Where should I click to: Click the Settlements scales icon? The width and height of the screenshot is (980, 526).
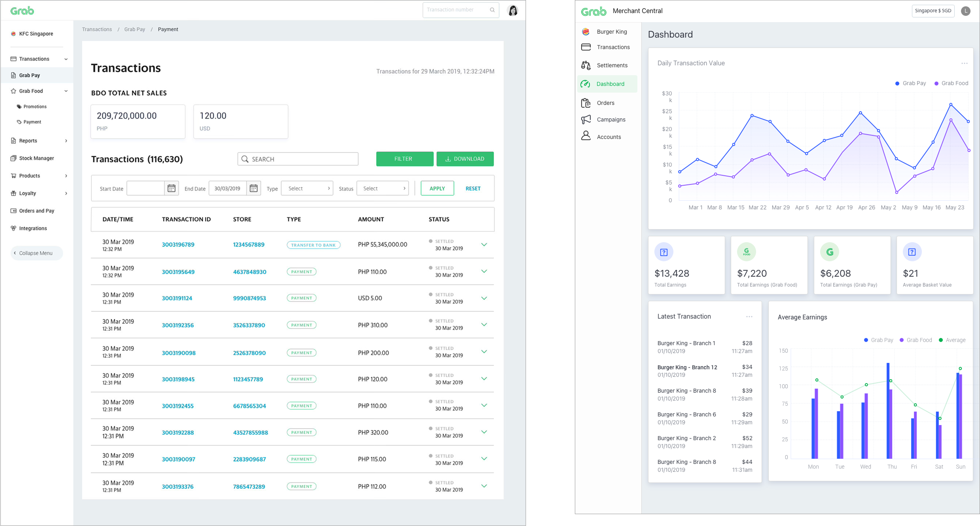(586, 65)
